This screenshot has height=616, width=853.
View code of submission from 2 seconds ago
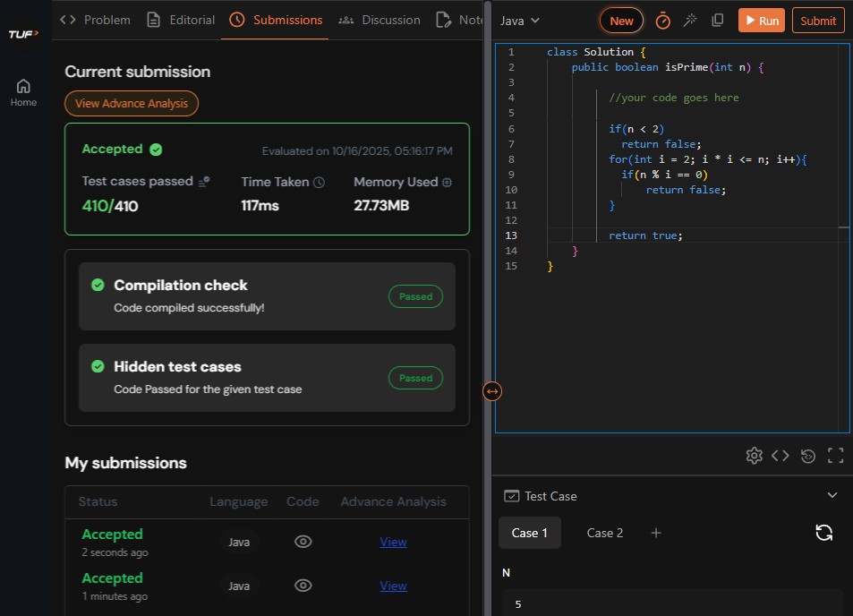[x=303, y=542]
